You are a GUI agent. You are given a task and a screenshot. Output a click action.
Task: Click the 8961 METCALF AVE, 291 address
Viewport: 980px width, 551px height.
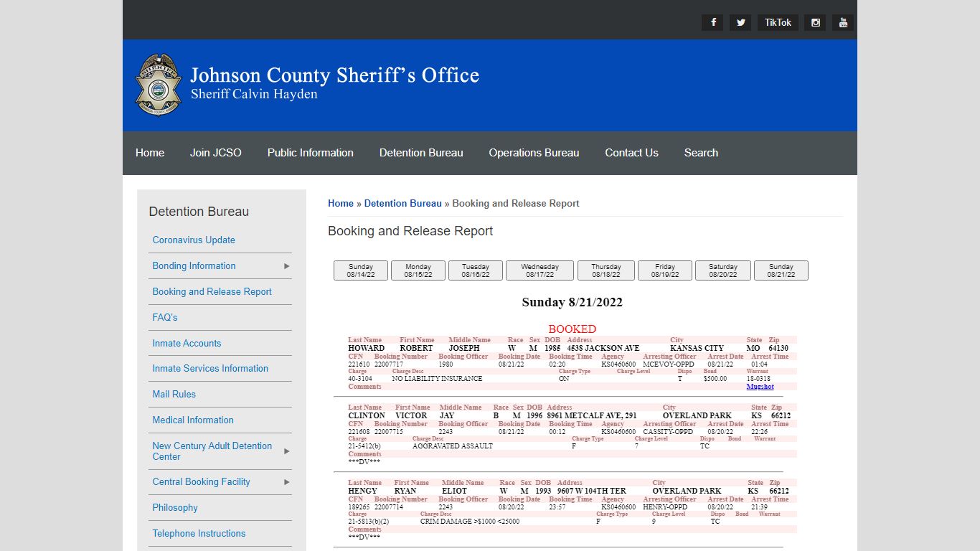(x=591, y=415)
